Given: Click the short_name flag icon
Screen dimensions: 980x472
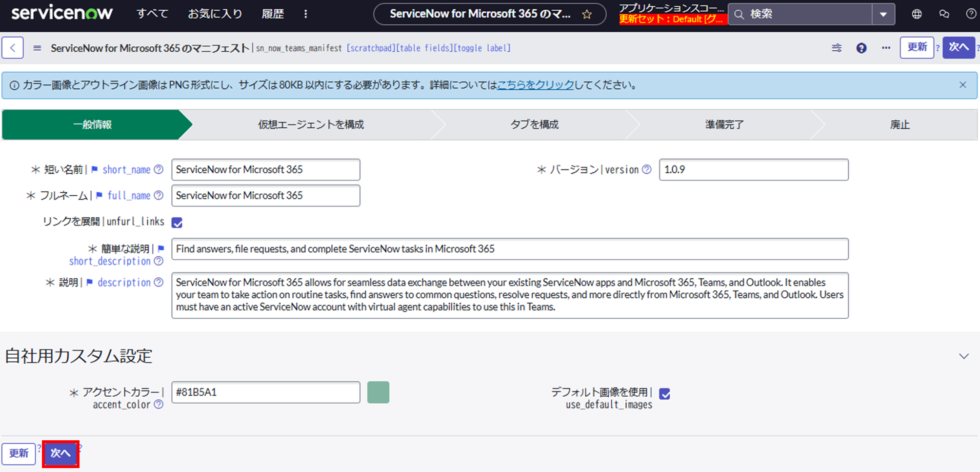Looking at the screenshot, I should coord(95,169).
